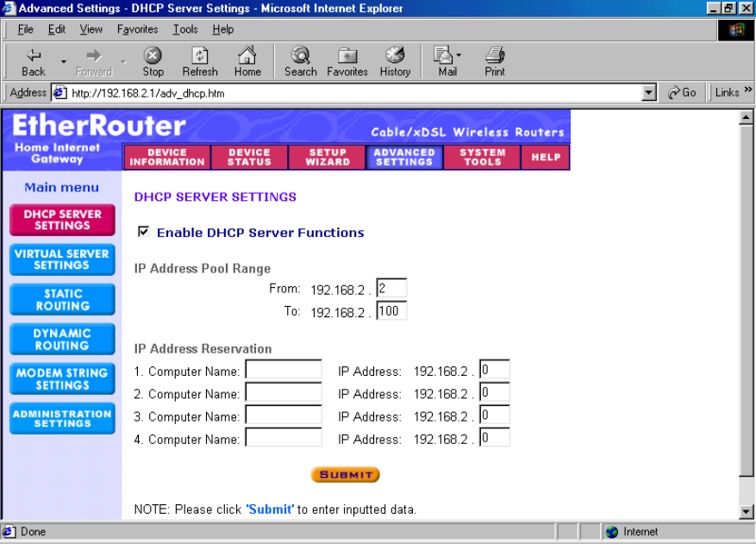The image size is (756, 544).
Task: Click the scrollbar up arrow
Action: click(x=746, y=117)
